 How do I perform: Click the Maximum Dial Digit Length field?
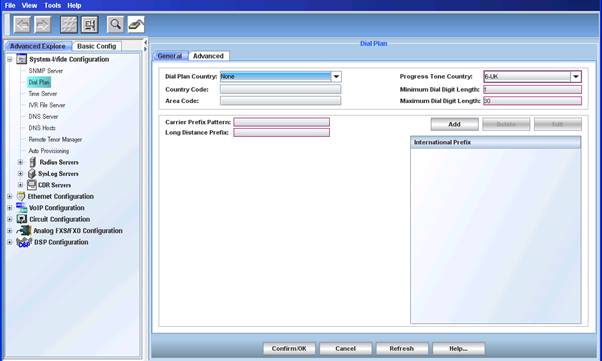pos(533,101)
